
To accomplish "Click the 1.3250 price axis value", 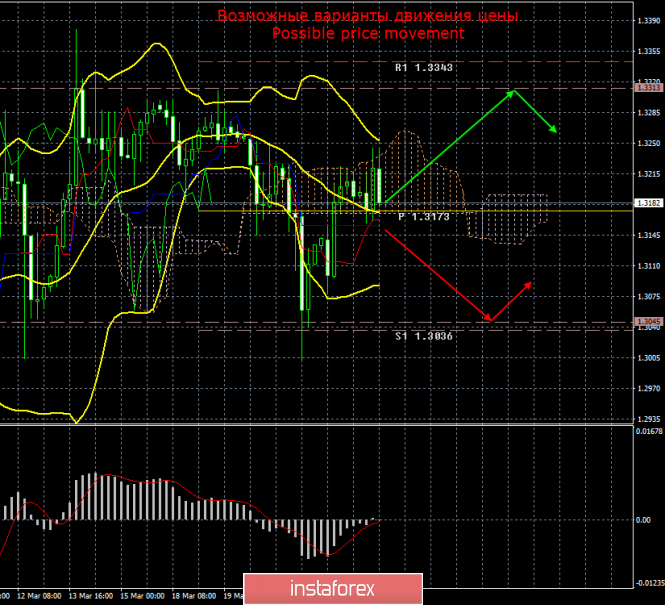I will coord(649,143).
